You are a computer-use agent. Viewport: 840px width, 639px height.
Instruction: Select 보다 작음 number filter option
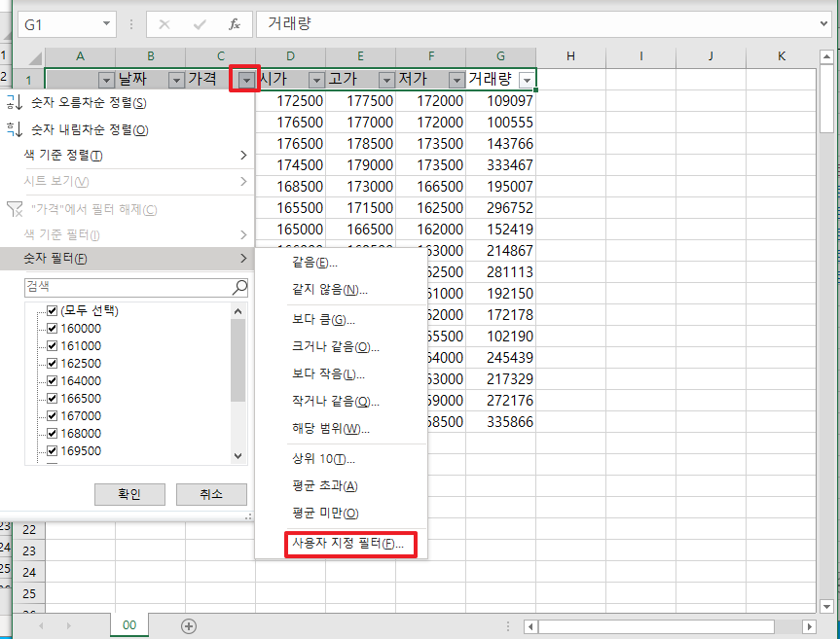tap(342, 374)
